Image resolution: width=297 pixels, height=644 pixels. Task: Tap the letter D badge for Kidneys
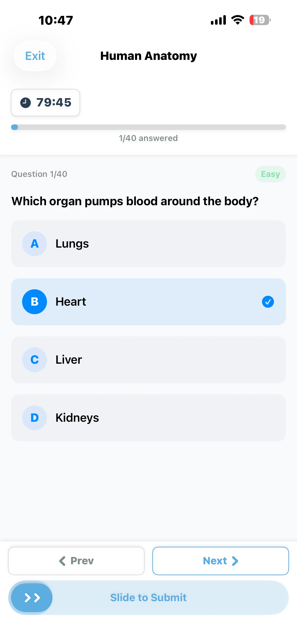click(35, 418)
